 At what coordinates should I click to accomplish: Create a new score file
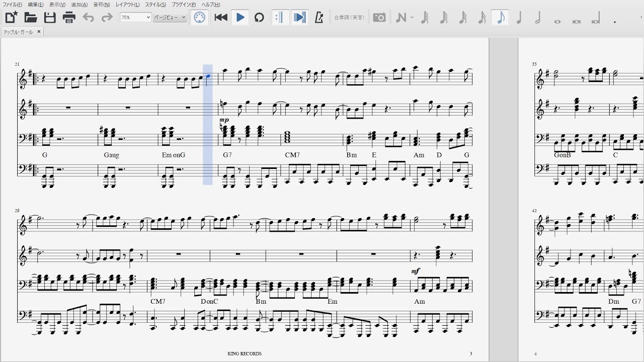click(x=11, y=18)
